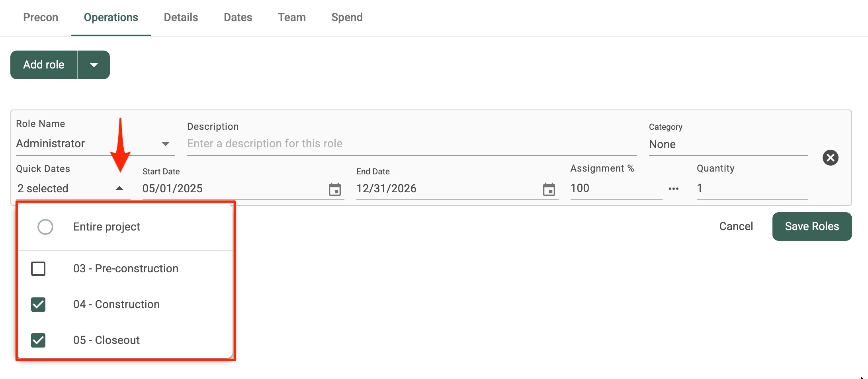Switch to the Precon tab
Viewport: 868px width, 379px height.
[41, 18]
